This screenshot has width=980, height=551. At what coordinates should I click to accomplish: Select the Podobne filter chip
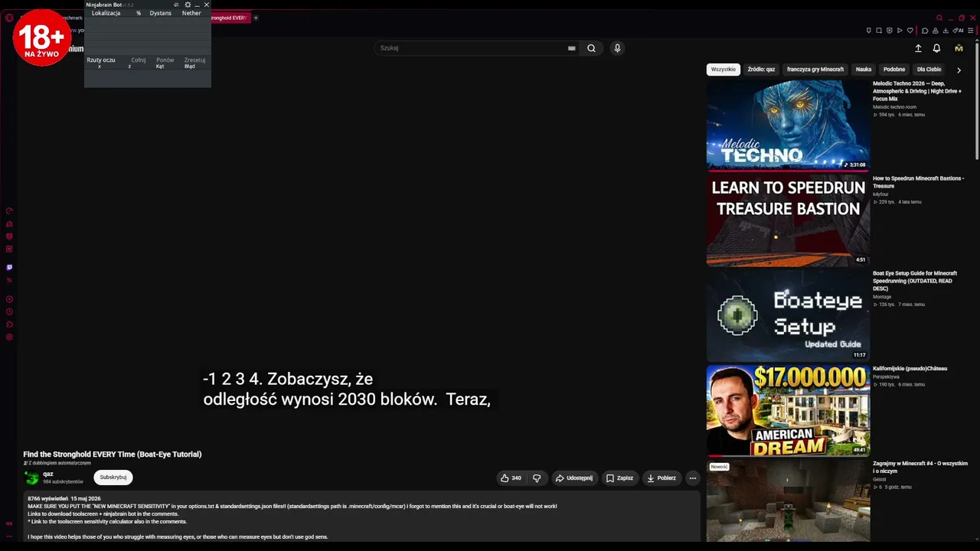click(894, 70)
